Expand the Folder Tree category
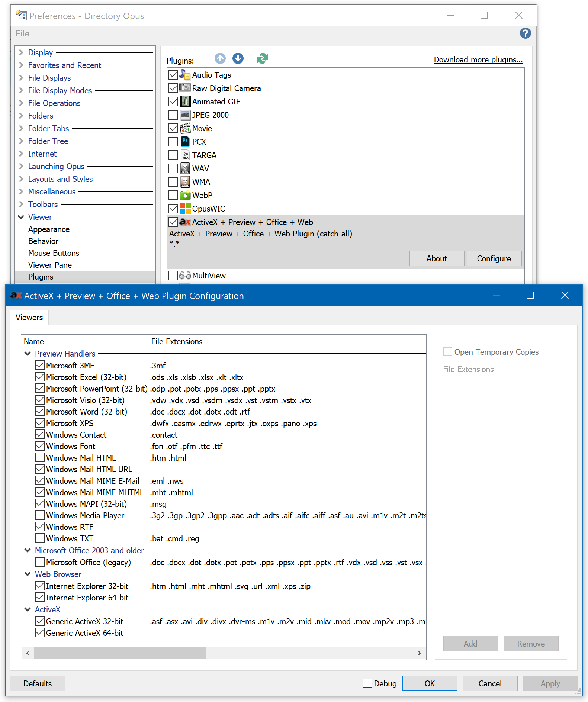Screen dimensions: 588x702 [21, 141]
